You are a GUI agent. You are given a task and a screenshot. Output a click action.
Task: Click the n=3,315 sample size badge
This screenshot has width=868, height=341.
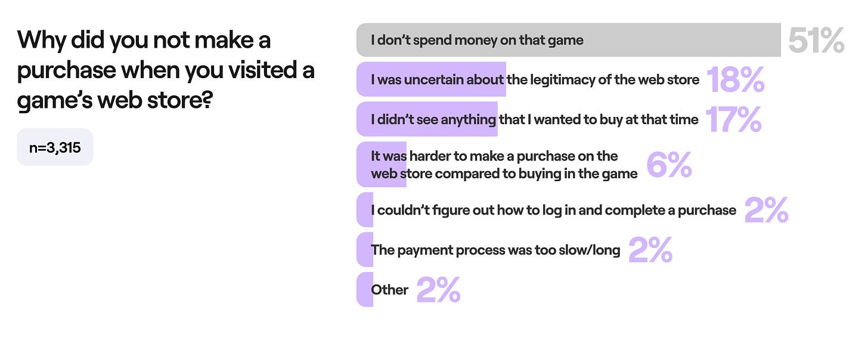(55, 147)
